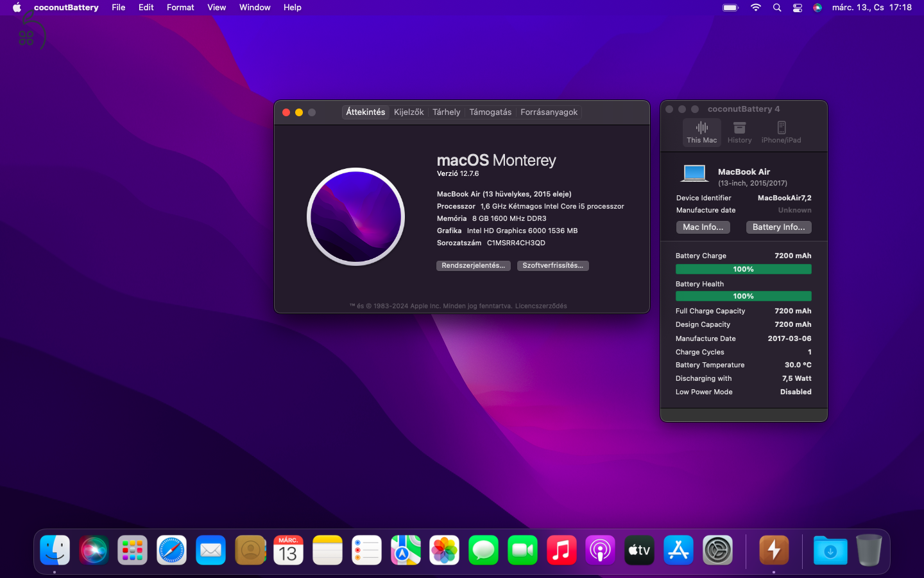Switch to the Kijelzők tab

[409, 112]
